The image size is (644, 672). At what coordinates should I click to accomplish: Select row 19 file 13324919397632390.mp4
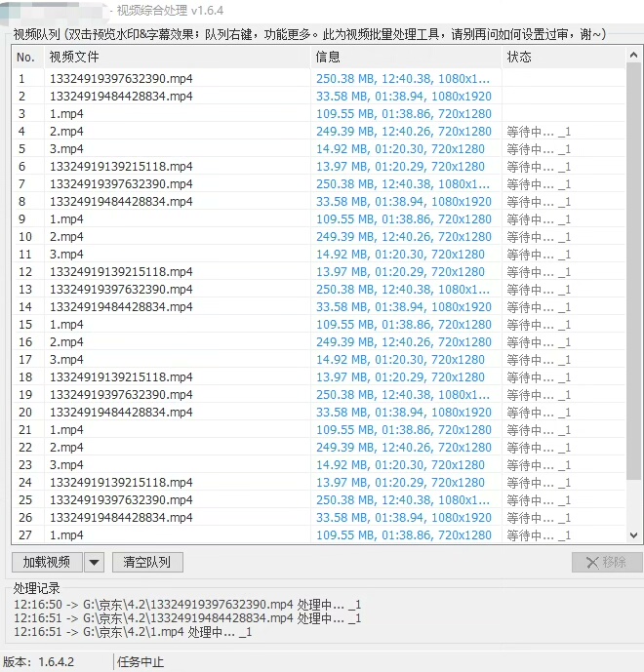[121, 395]
